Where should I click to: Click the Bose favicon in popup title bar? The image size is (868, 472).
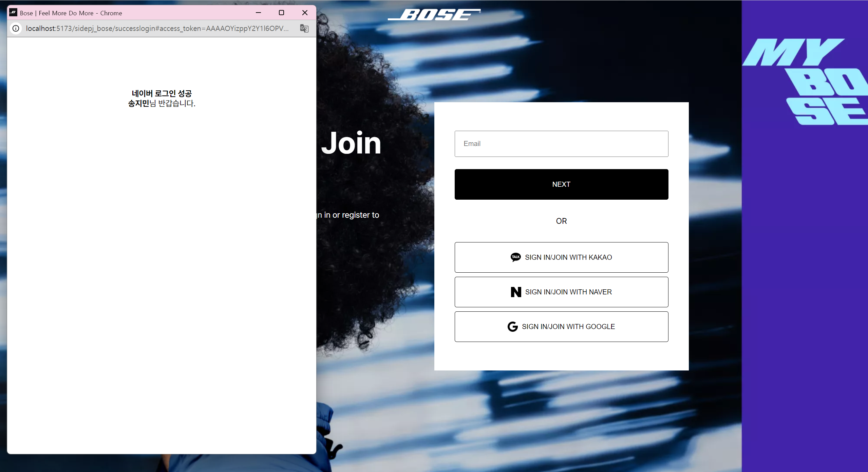[13, 13]
